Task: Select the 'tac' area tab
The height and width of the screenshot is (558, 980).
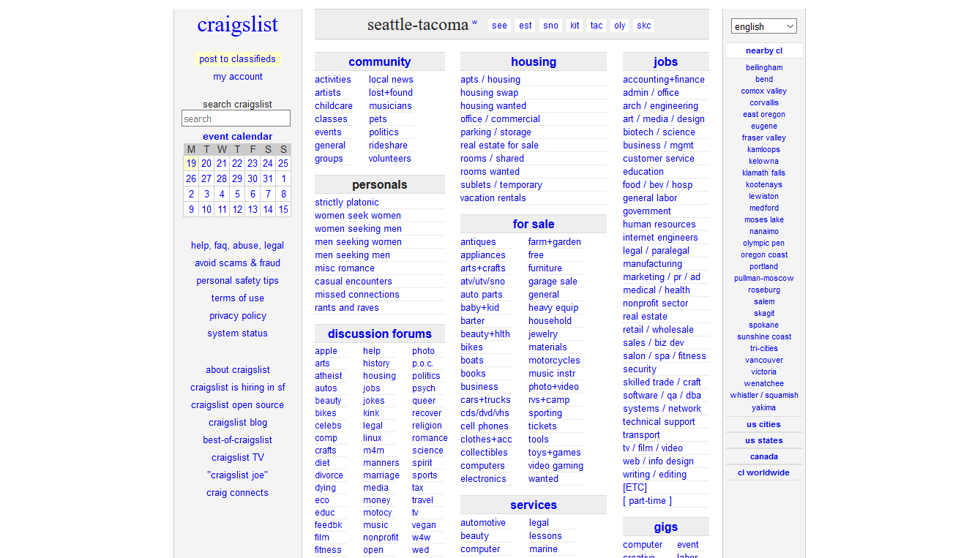Action: pyautogui.click(x=596, y=26)
